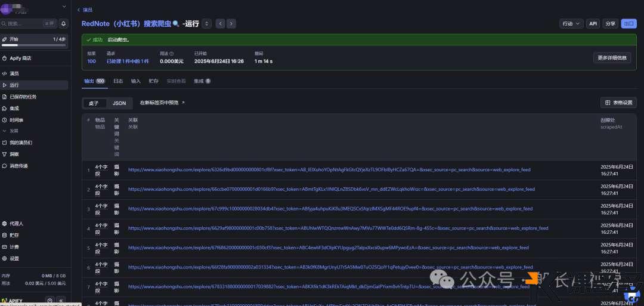The height and width of the screenshot is (306, 644).
Task: Open 时间表 schedules in the sidebar
Action: point(16,120)
